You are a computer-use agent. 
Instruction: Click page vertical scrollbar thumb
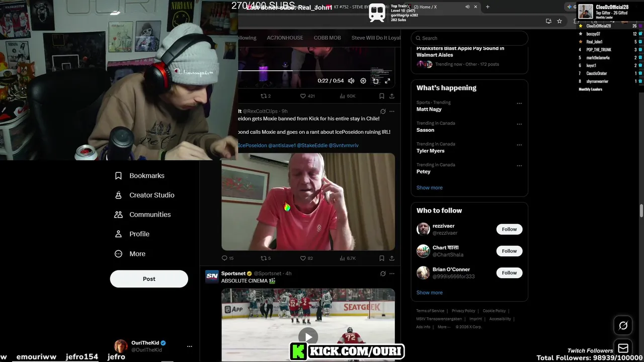click(x=641, y=211)
